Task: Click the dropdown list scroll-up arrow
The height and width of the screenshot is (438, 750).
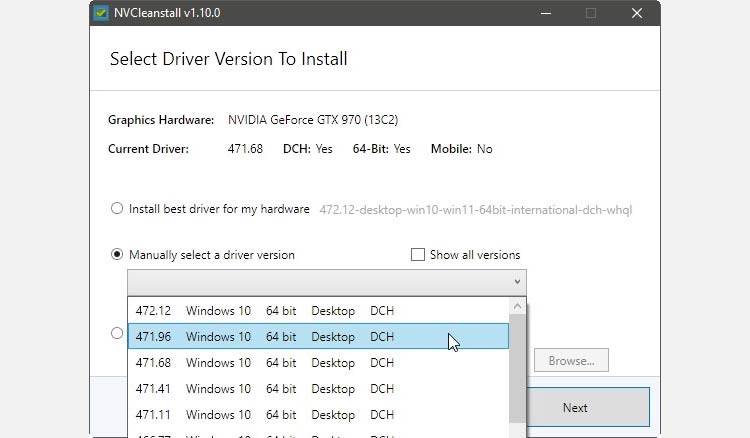Action: 518,306
